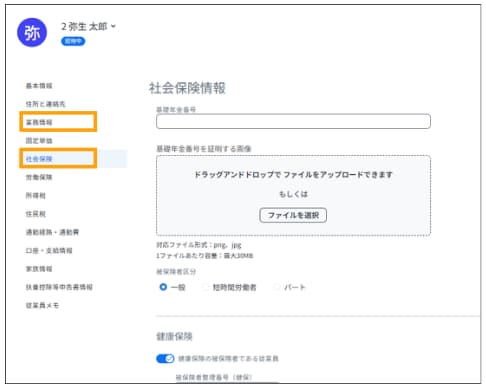Select 従業員メモ in the sidebar
This screenshot has width=486, height=388.
42,305
